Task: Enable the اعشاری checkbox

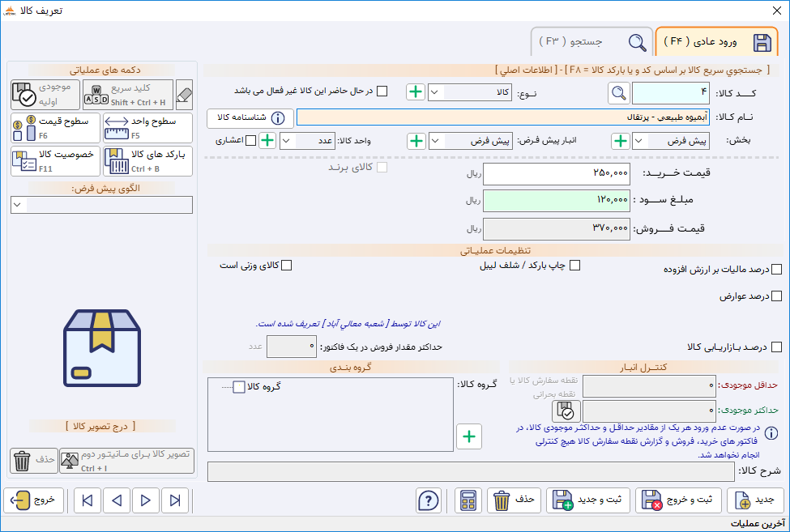Action: [250, 140]
